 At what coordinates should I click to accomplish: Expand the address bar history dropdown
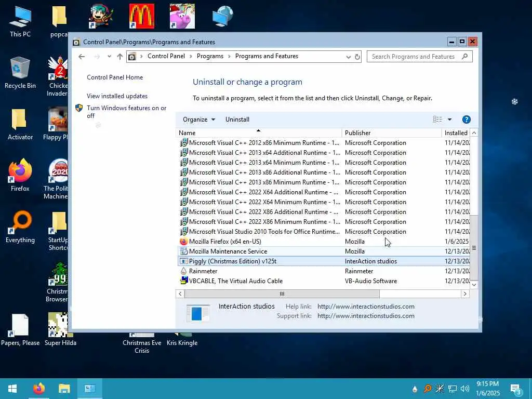point(348,57)
